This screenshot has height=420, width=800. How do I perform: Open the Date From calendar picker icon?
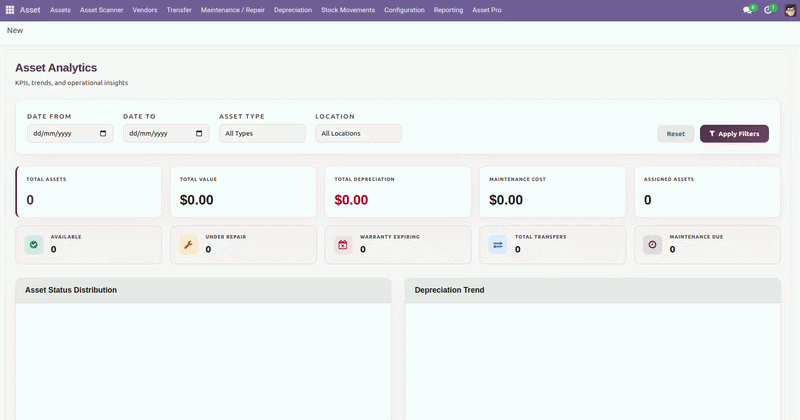tap(103, 134)
